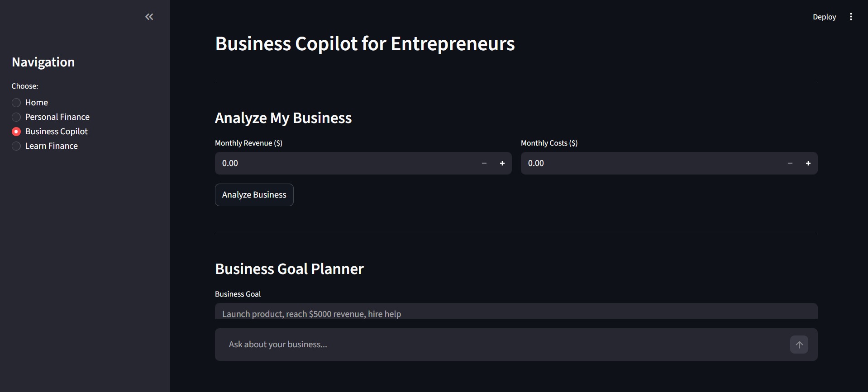Open the three-dot main menu
Screen dimensions: 868x392
[x=851, y=17]
